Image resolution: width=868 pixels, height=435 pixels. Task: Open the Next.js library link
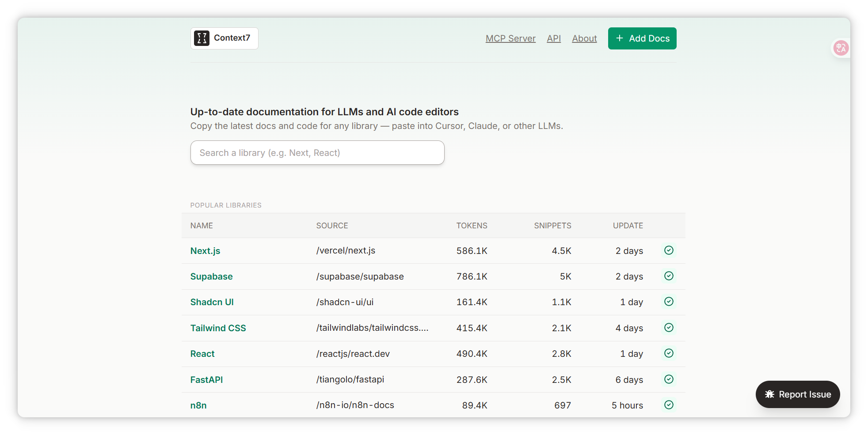(x=205, y=251)
